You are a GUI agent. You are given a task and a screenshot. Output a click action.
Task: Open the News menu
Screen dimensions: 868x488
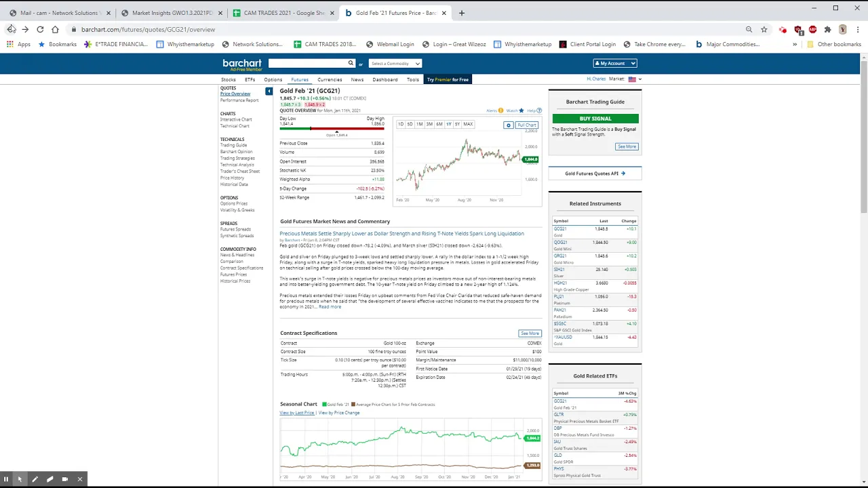[357, 79]
